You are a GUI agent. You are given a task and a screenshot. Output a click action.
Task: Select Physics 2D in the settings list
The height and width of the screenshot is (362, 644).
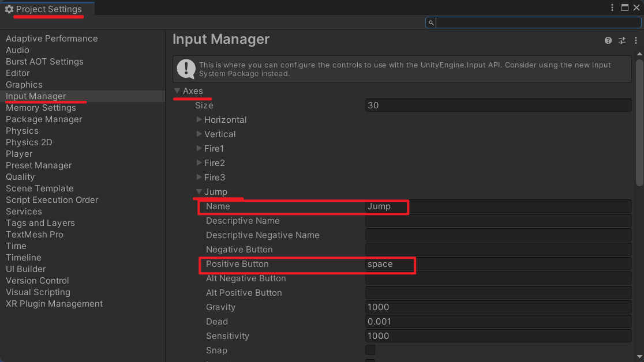click(x=29, y=142)
